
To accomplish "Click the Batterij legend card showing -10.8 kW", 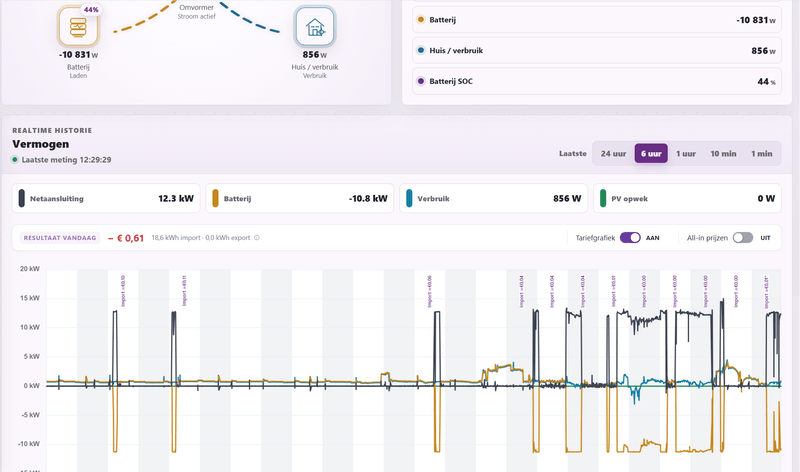I will [x=300, y=198].
